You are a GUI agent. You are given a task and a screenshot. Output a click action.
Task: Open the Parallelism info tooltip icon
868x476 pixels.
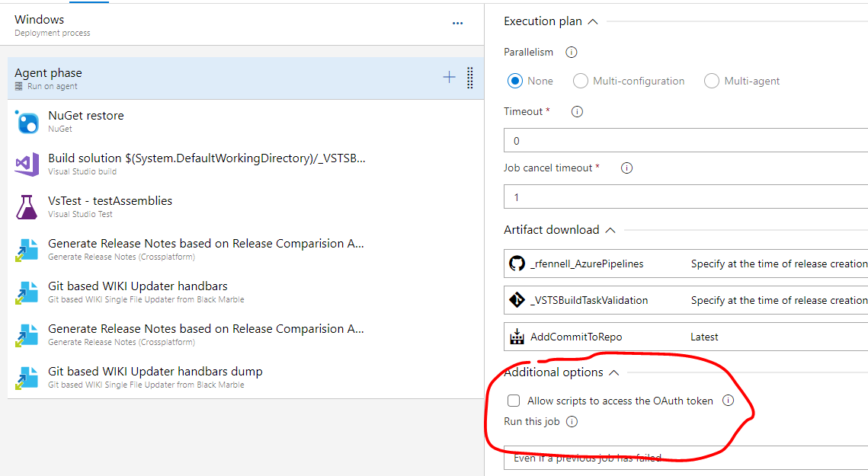pos(571,52)
